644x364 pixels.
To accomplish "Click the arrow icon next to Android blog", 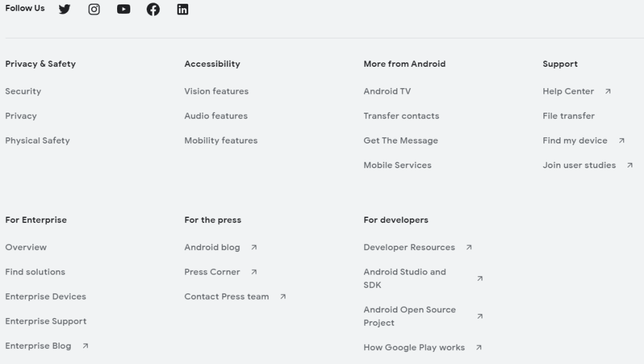I will click(x=254, y=247).
